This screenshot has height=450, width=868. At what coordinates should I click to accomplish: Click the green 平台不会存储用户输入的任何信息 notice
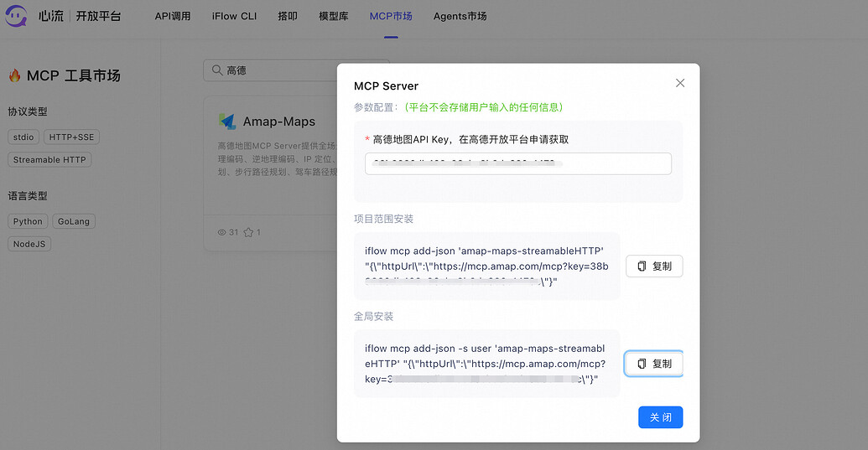pos(484,107)
